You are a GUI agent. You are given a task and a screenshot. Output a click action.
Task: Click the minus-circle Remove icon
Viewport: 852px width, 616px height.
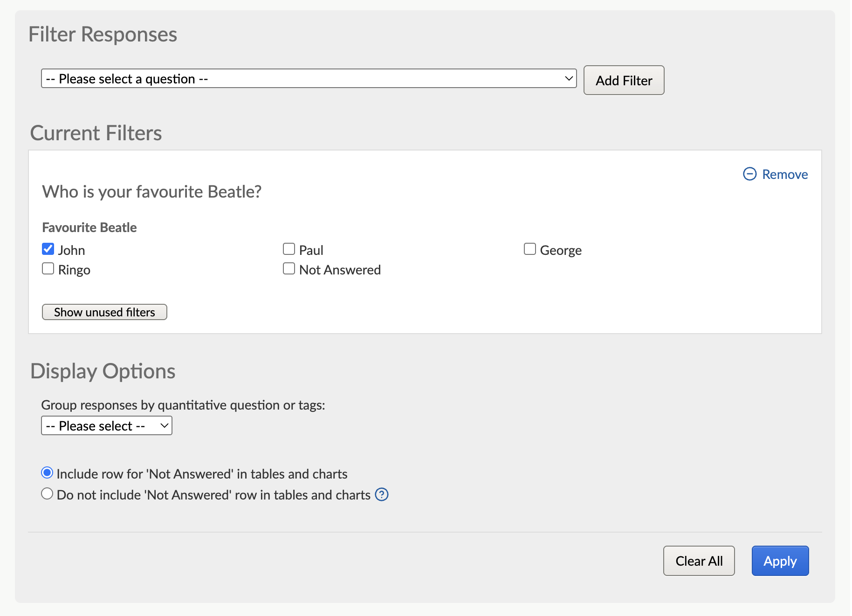click(749, 174)
